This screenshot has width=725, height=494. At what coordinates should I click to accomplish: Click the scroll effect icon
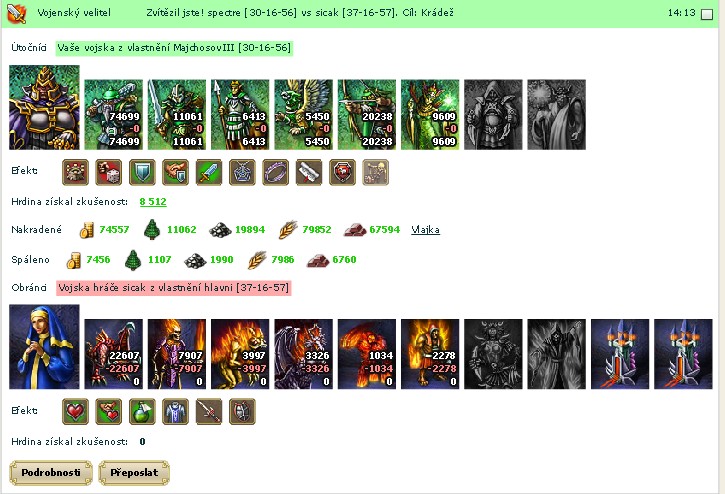coord(309,172)
